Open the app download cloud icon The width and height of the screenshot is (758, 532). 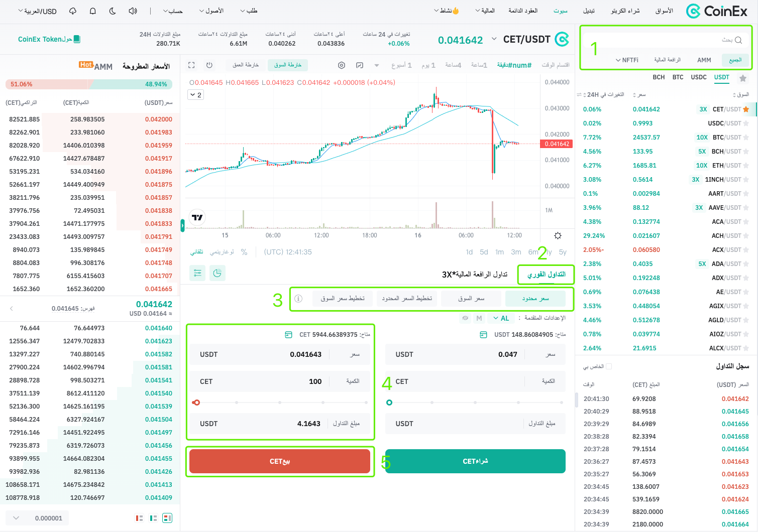[x=73, y=11]
